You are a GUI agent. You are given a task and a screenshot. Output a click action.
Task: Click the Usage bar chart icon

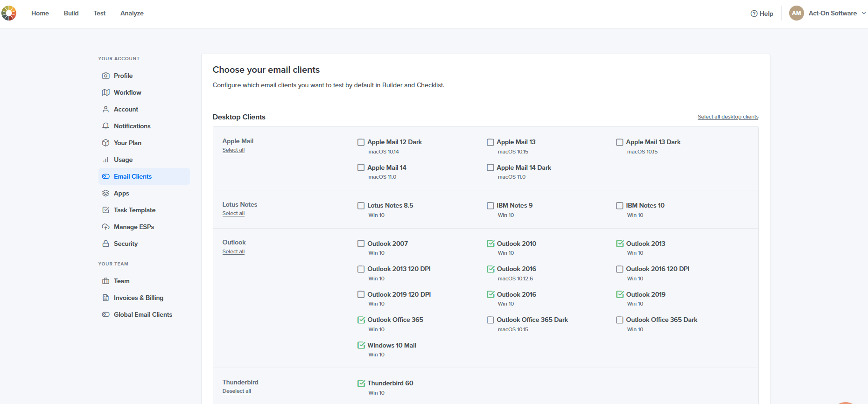pos(106,160)
